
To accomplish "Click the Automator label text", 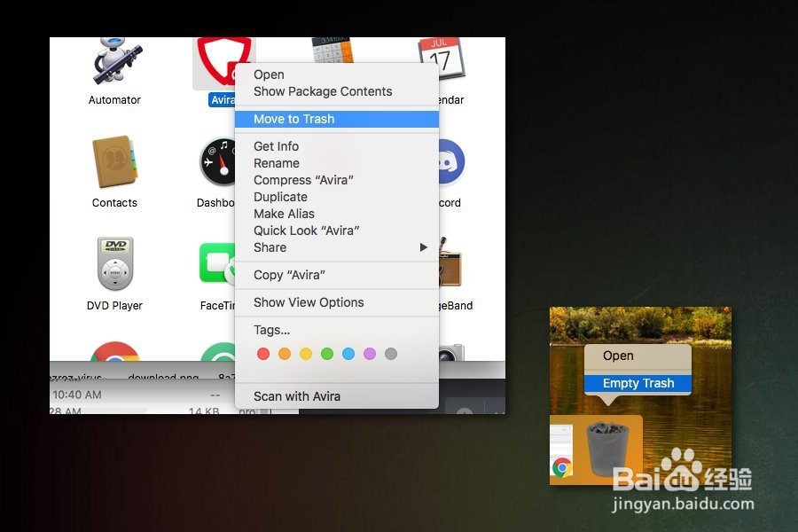I will (x=114, y=100).
